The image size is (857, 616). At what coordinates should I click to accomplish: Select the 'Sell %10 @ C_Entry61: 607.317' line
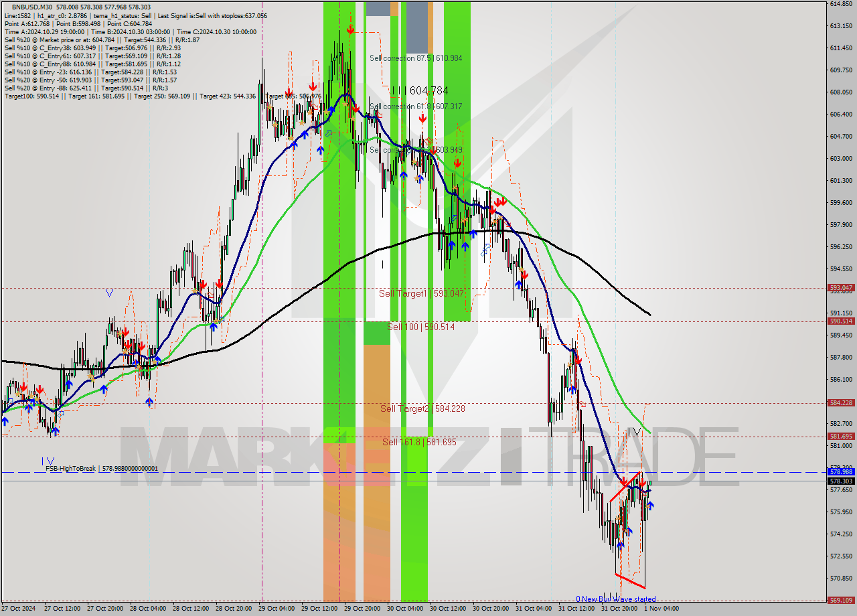(x=92, y=56)
